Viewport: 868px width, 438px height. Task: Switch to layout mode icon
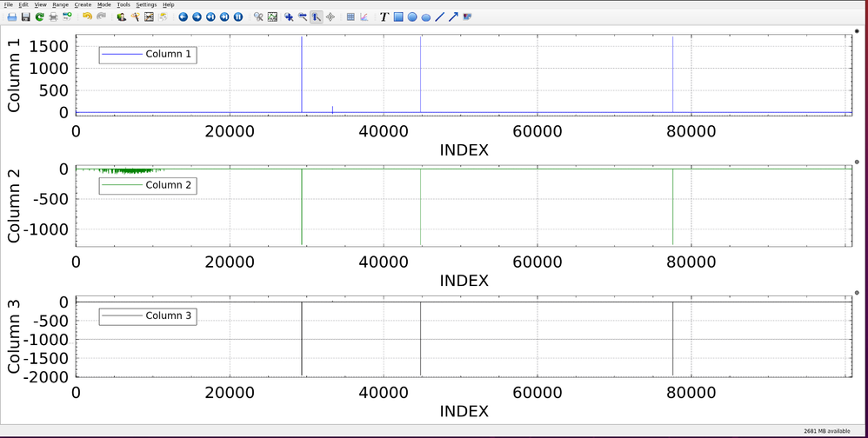331,17
